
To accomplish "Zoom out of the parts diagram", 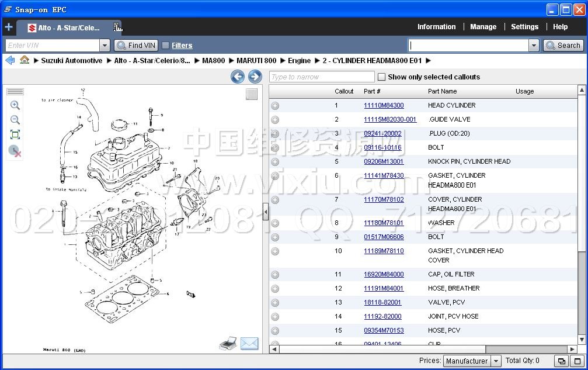I will 15,120.
